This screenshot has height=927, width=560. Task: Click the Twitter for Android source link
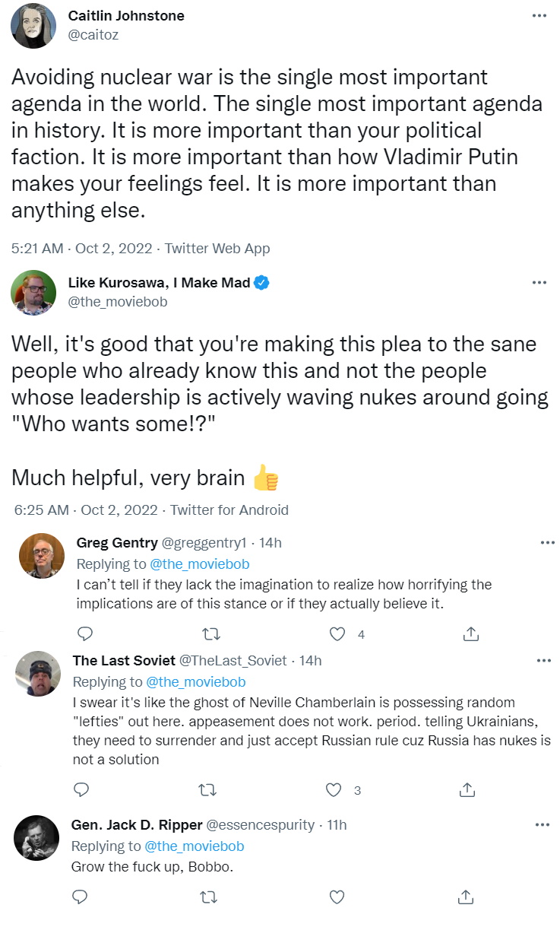(229, 510)
